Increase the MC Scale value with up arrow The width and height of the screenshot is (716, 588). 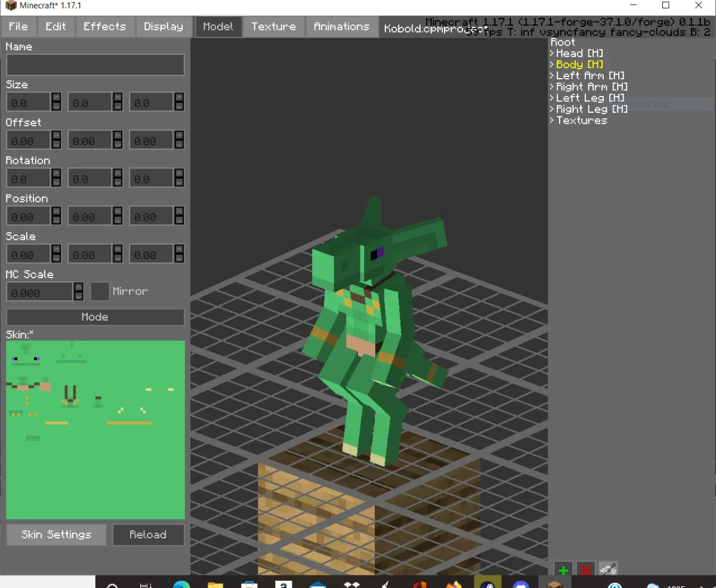click(x=79, y=288)
